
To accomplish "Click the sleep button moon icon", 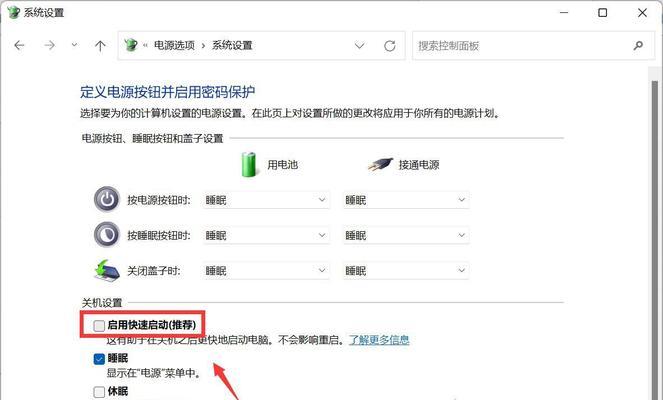I will [107, 234].
